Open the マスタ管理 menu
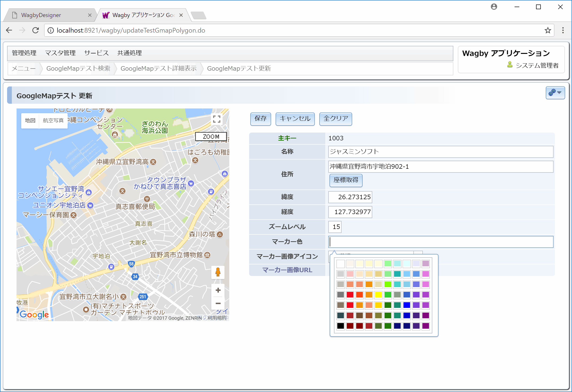The width and height of the screenshot is (572, 392). tap(60, 53)
